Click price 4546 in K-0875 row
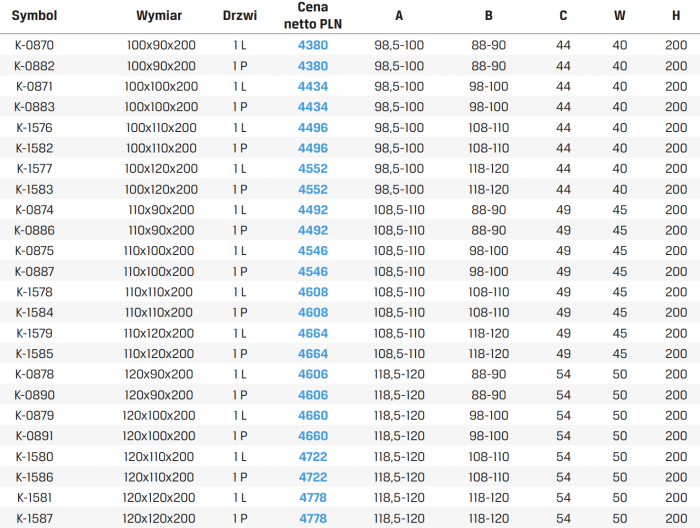Screen dimensions: 700x528 [313, 251]
